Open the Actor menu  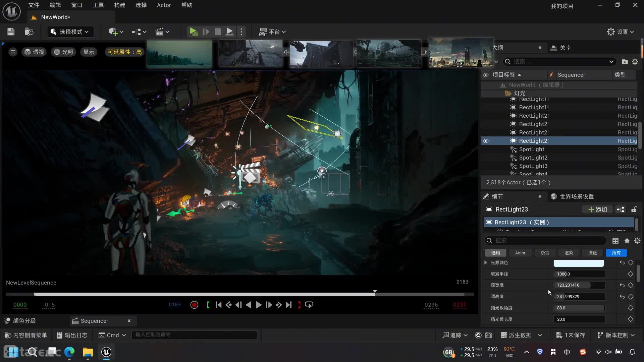coord(164,5)
